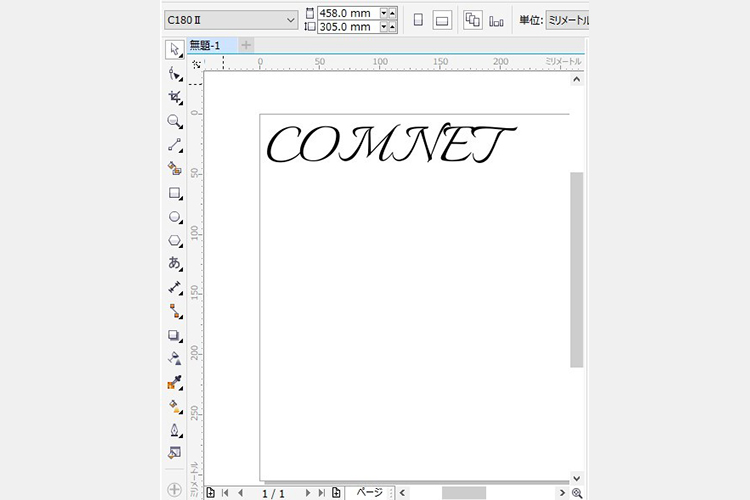This screenshot has height=500, width=750.
Task: Select the Outline Pen tool
Action: 175,430
